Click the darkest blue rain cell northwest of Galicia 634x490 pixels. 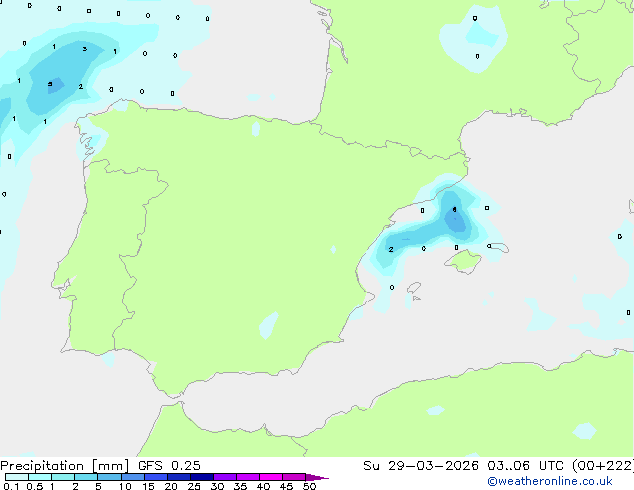coord(55,85)
